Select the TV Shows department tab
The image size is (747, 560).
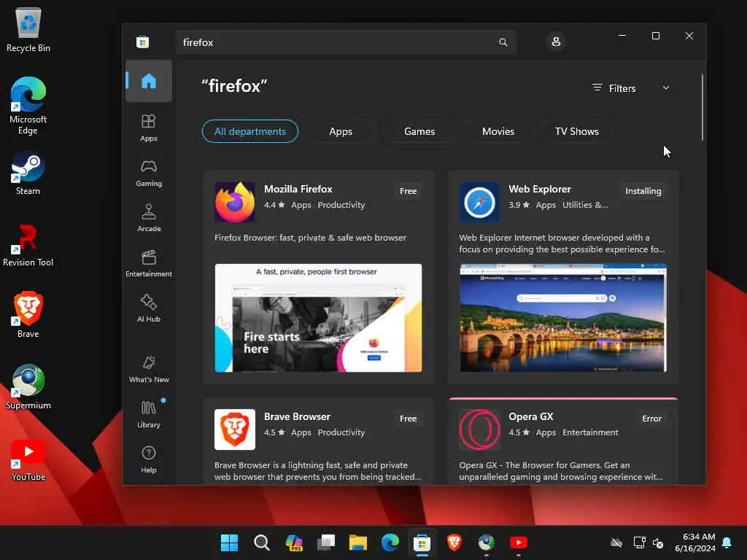pos(576,131)
